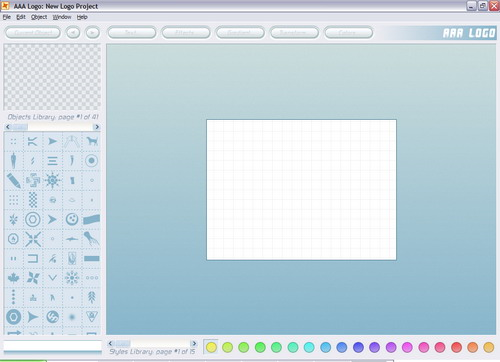Select the three small circles shape
500x362 pixels.
pos(92,278)
